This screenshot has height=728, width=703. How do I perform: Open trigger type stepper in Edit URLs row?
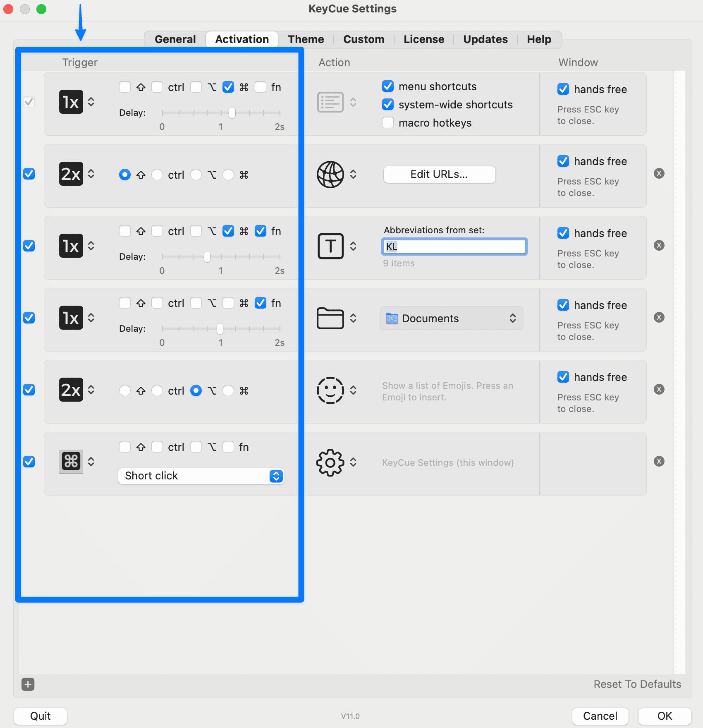coord(91,174)
